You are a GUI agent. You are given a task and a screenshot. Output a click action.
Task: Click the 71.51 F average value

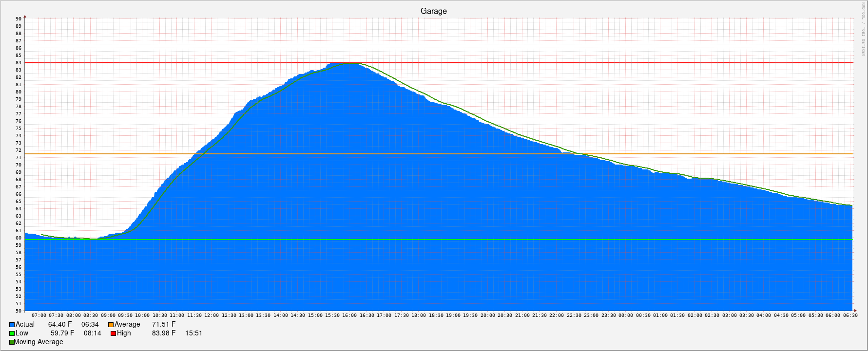point(163,325)
